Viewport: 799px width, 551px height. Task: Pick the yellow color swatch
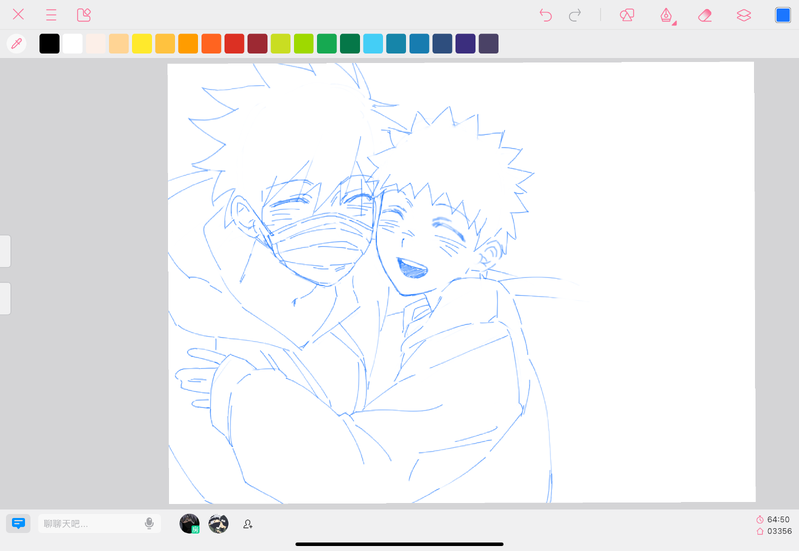[142, 43]
